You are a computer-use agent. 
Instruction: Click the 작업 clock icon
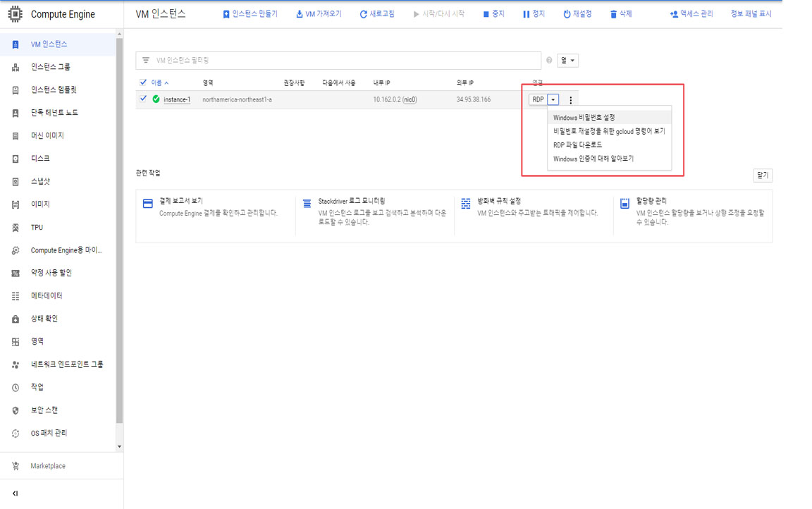coord(16,387)
